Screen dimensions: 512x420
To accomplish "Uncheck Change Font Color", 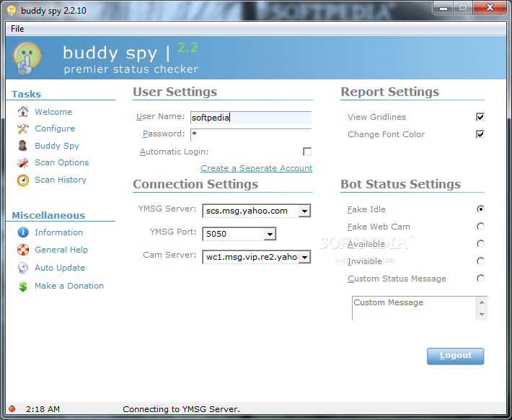I will click(x=480, y=134).
